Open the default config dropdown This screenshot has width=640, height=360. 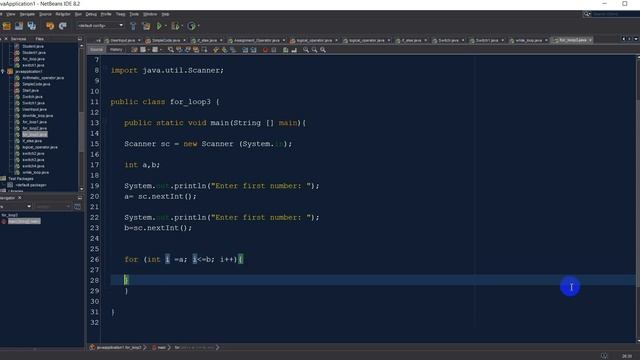tap(100, 25)
